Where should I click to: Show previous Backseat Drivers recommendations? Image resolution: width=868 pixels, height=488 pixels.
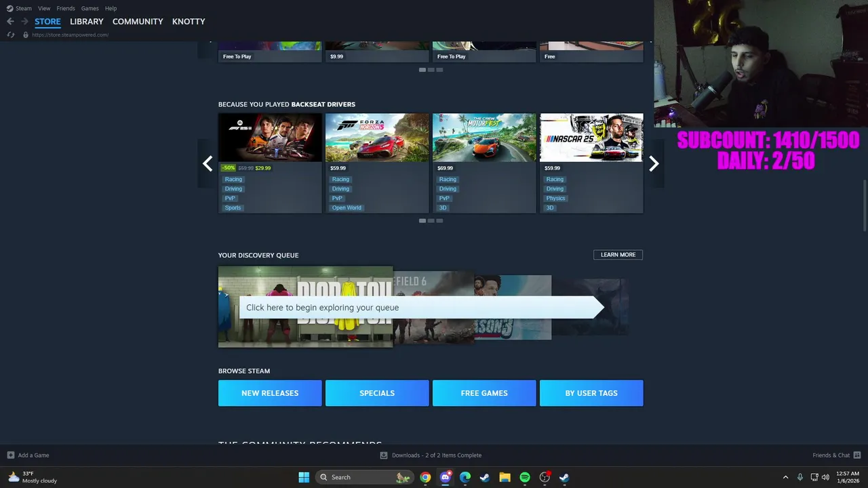[208, 163]
